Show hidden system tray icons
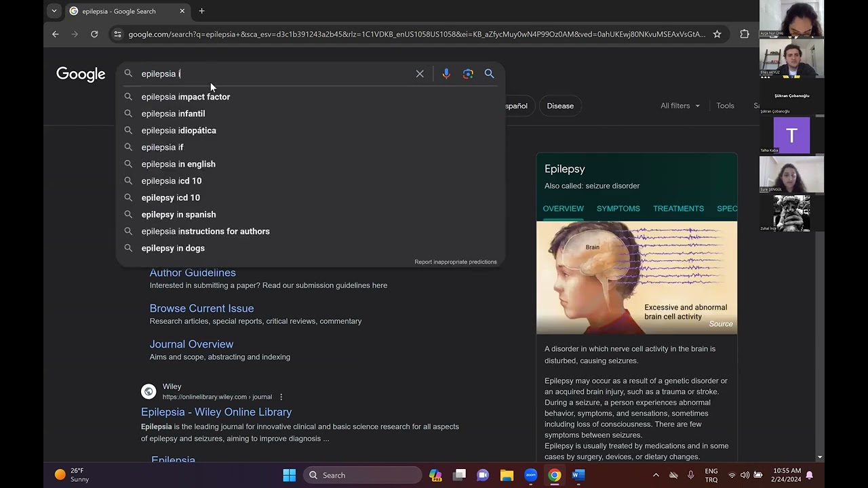 (x=656, y=475)
